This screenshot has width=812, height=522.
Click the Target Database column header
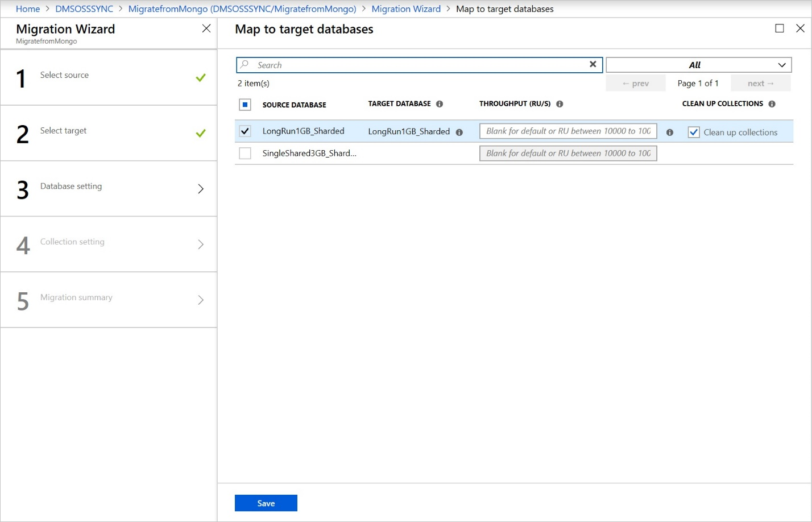[x=400, y=104]
